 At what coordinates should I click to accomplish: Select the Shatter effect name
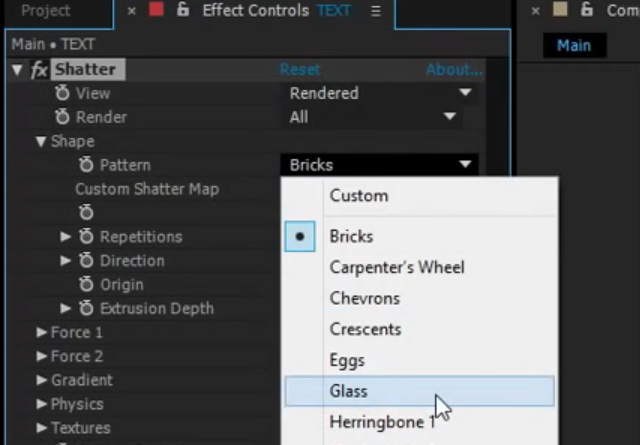coord(86,69)
